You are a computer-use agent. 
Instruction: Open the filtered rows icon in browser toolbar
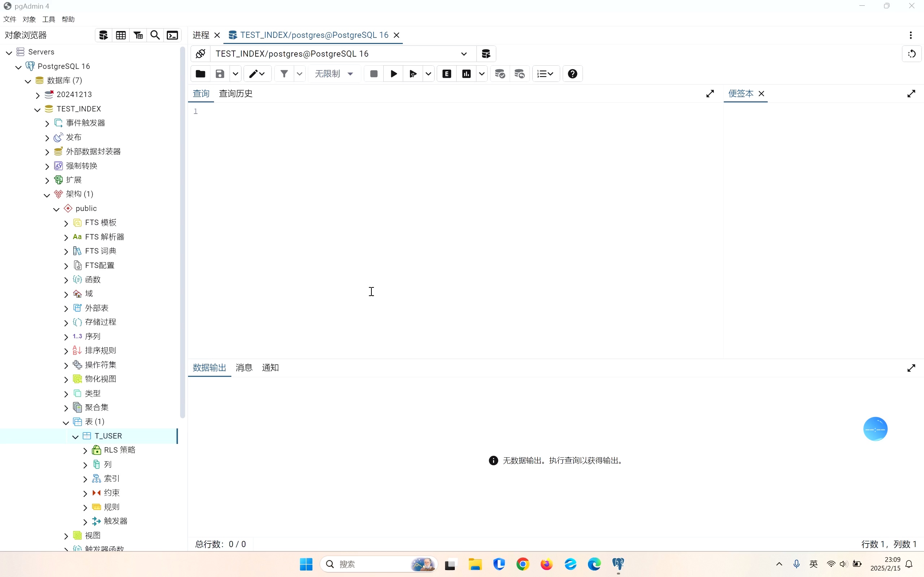coord(138,35)
